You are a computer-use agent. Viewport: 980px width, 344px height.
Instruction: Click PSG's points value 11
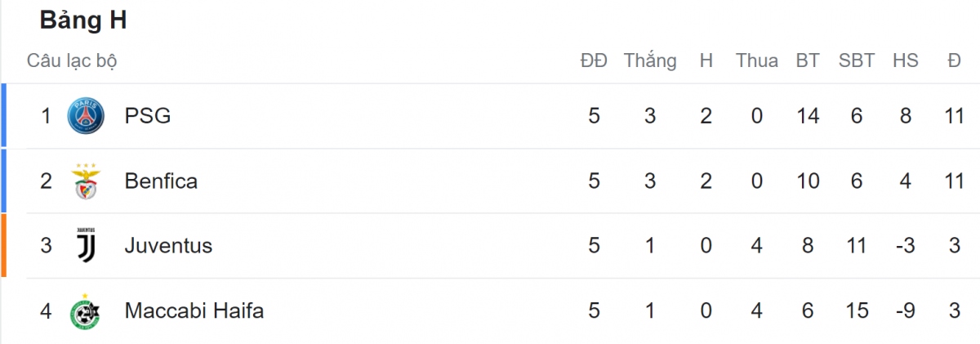(954, 116)
